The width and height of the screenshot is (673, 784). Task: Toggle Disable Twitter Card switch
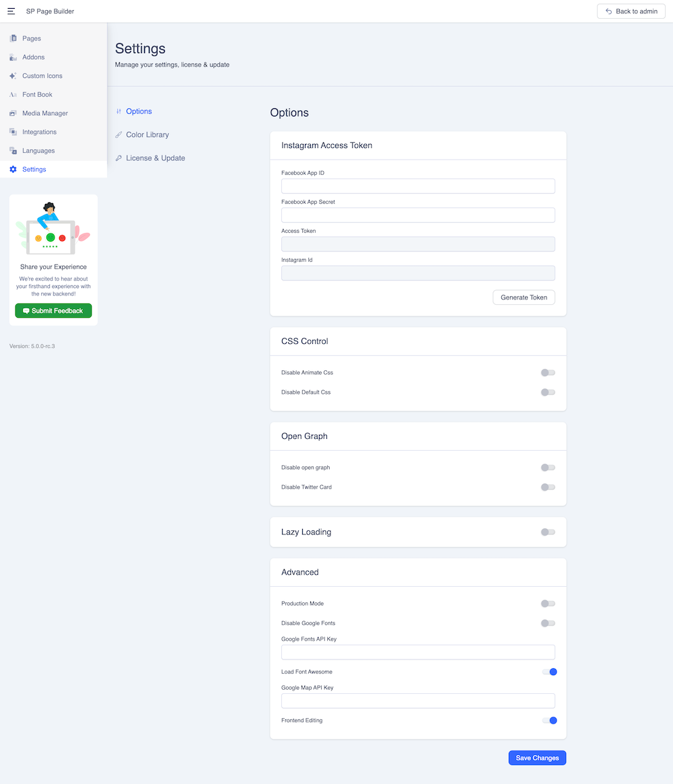(x=548, y=487)
